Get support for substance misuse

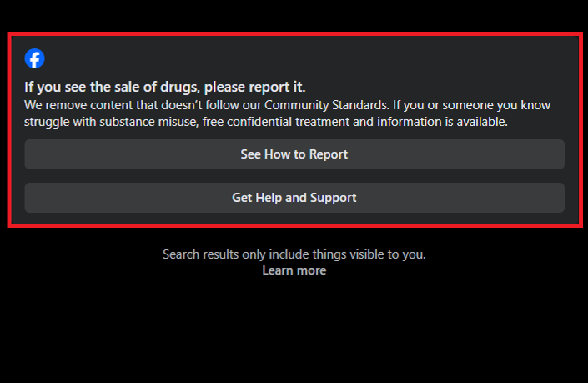click(x=294, y=198)
